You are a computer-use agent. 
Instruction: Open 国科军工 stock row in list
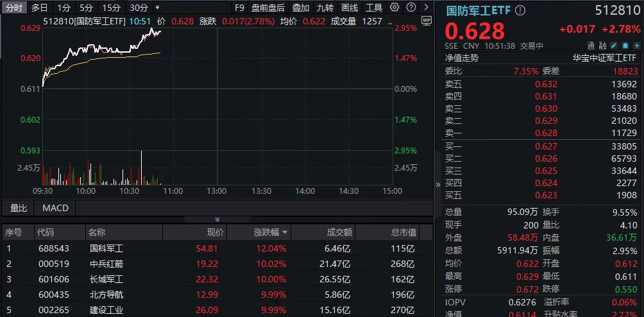(x=106, y=248)
